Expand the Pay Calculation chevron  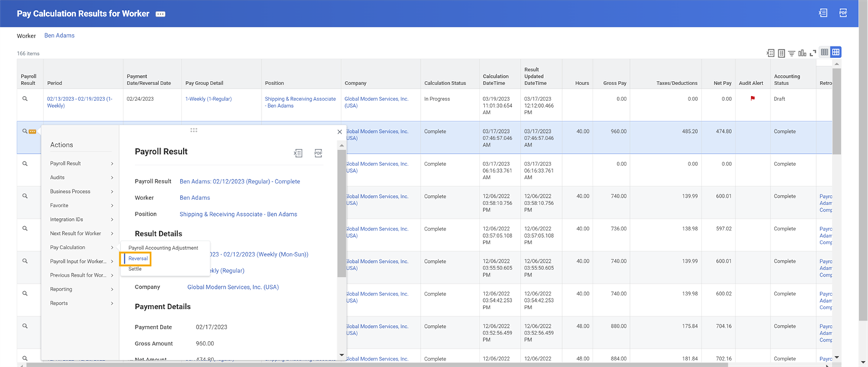click(x=112, y=247)
